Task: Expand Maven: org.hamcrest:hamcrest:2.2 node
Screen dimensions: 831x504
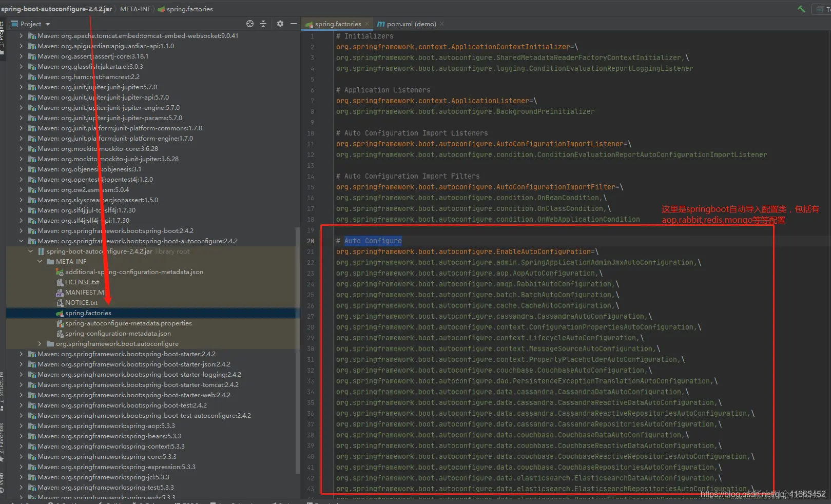Action: point(21,77)
